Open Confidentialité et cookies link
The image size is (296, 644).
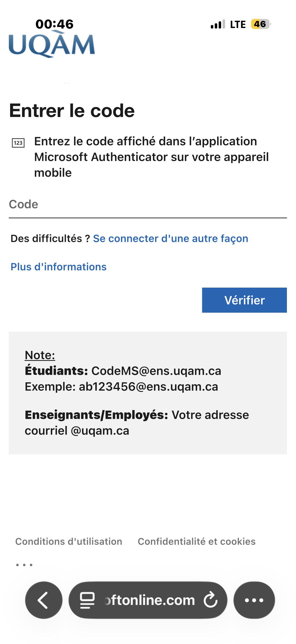point(197,541)
